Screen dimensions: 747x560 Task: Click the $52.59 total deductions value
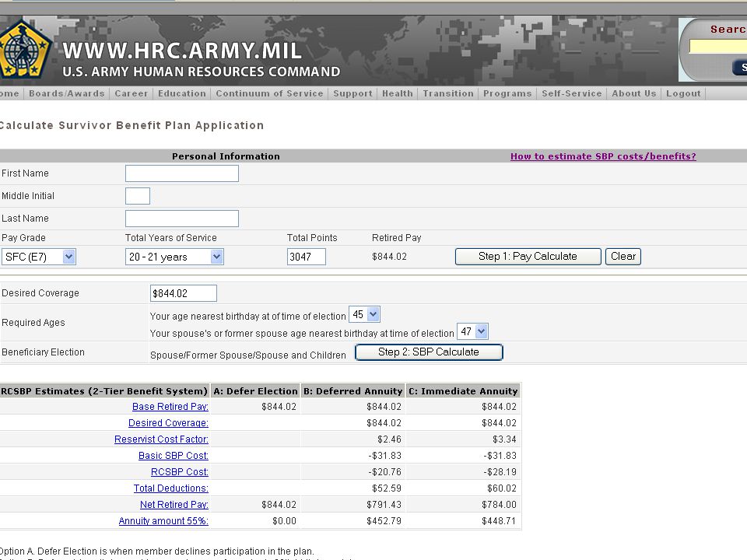tap(387, 488)
